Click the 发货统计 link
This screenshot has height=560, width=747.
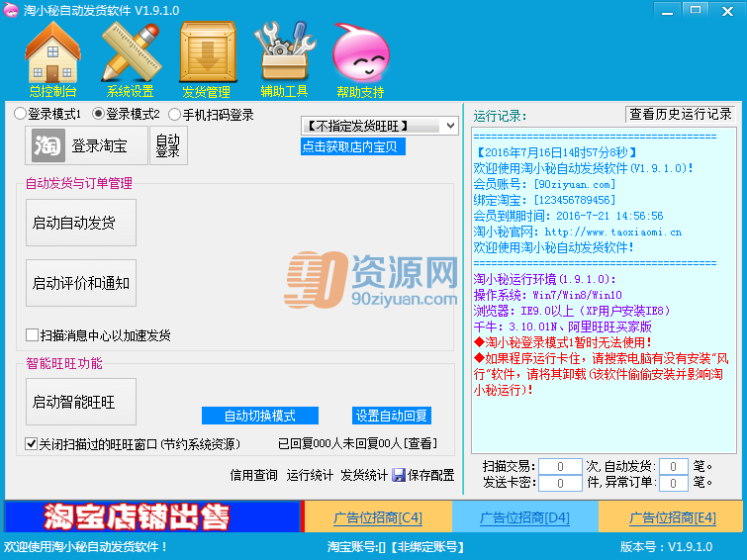[364, 475]
